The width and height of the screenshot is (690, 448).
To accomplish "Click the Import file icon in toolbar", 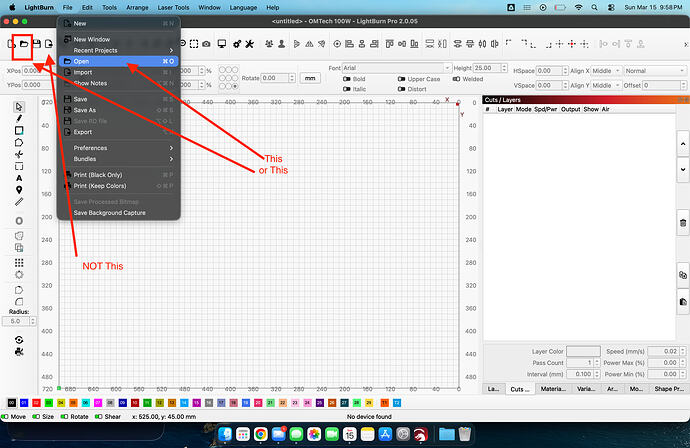I will (x=48, y=44).
